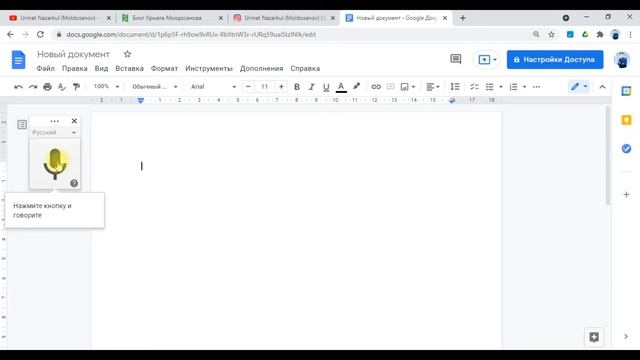Toggle italic formatting

click(x=311, y=87)
